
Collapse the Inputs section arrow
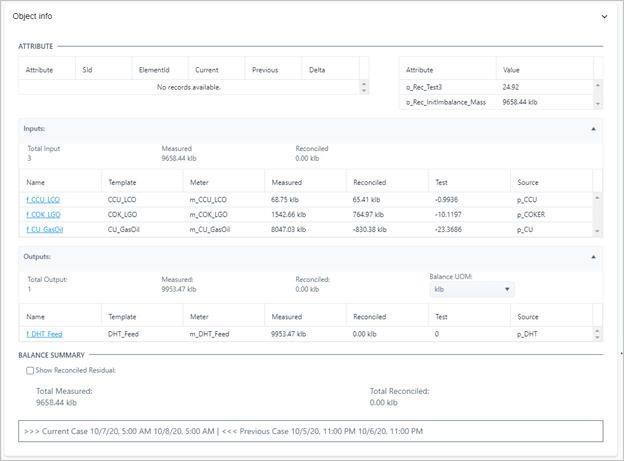pos(593,129)
